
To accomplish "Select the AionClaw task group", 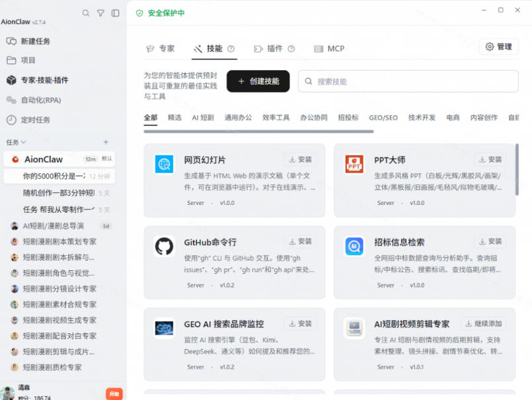I will pos(59,159).
